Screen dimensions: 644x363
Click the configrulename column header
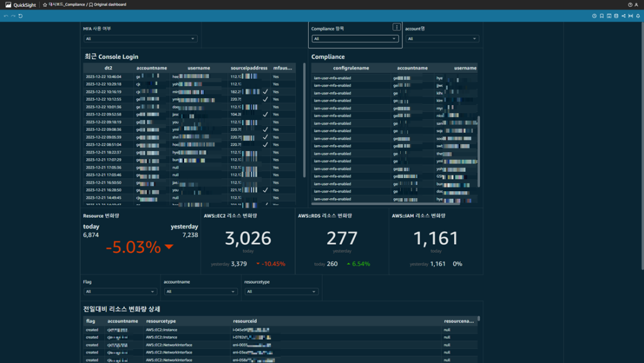[351, 68]
